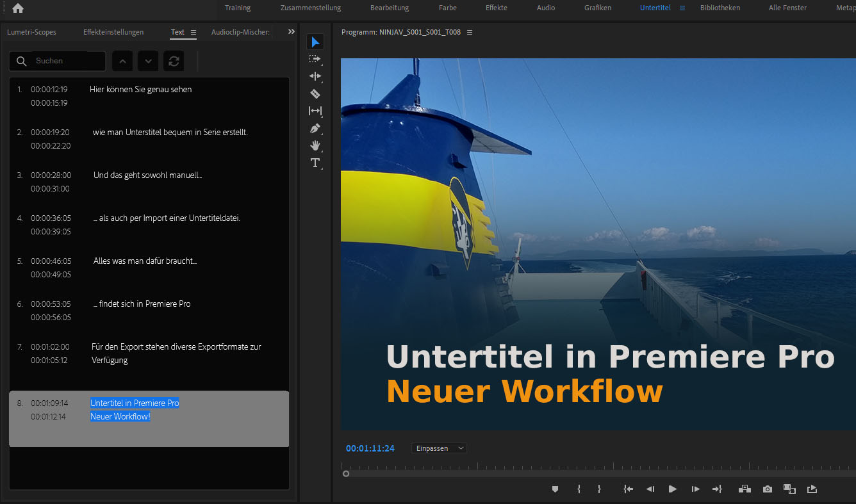The height and width of the screenshot is (504, 856).
Task: Play the sequence in Program monitor
Action: pos(672,489)
